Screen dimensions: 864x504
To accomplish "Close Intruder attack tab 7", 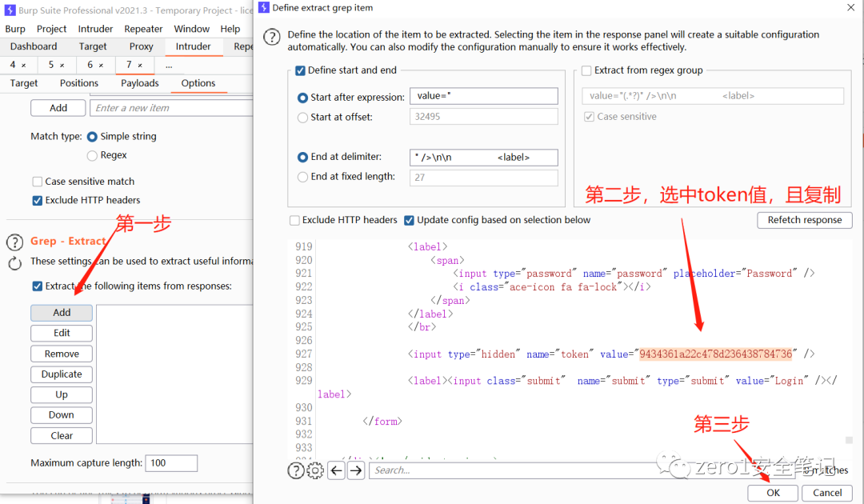I will (140, 65).
